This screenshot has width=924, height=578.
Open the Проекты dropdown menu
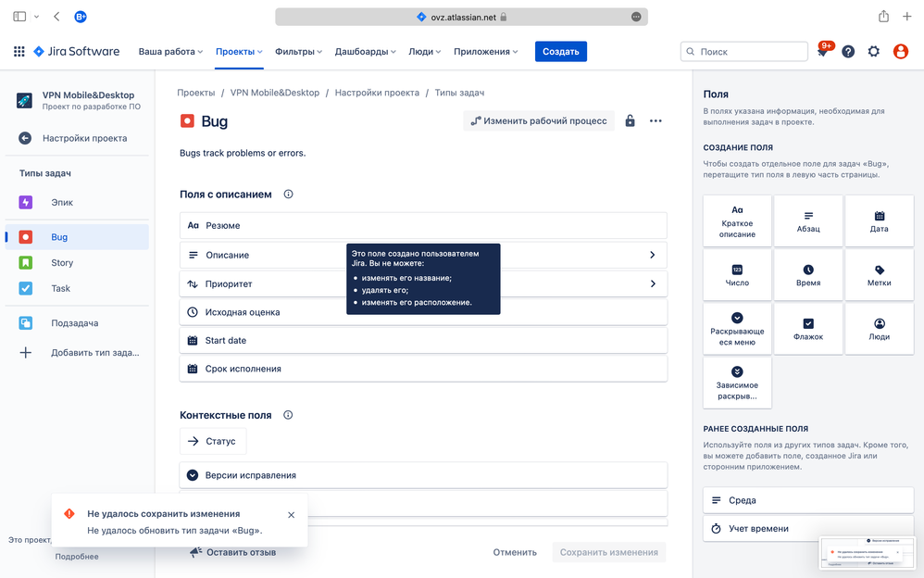click(239, 51)
